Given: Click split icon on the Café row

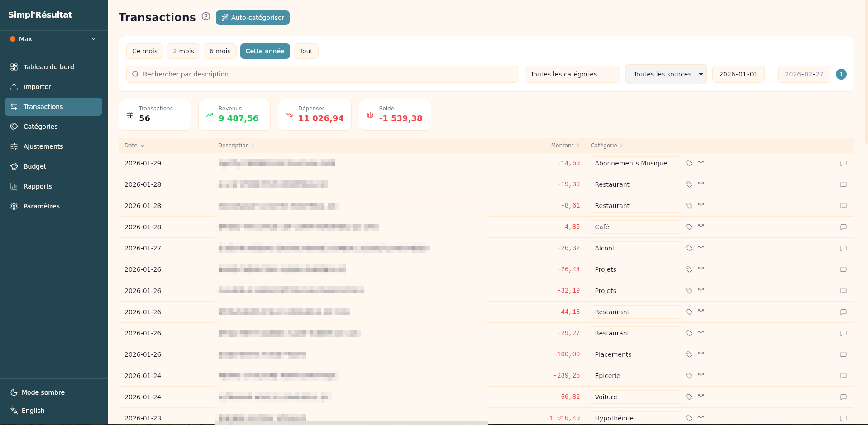Looking at the screenshot, I should pos(701,227).
